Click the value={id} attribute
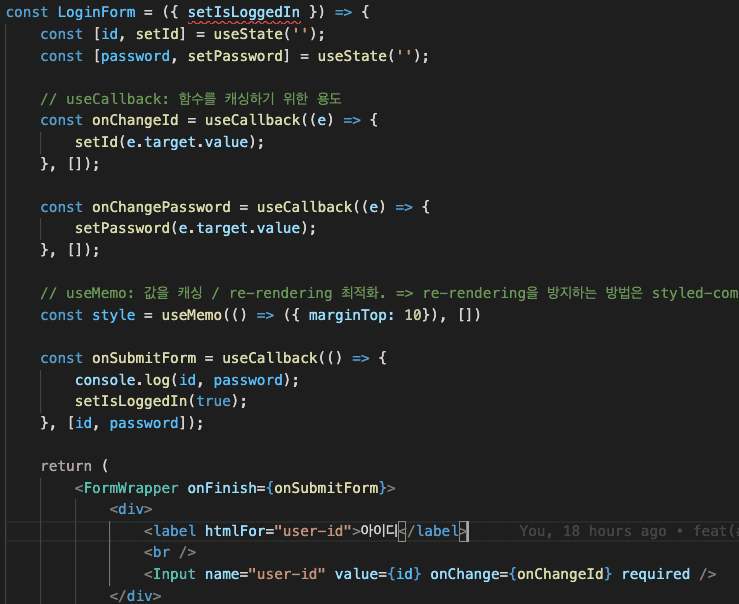The height and width of the screenshot is (604, 739). [x=378, y=574]
